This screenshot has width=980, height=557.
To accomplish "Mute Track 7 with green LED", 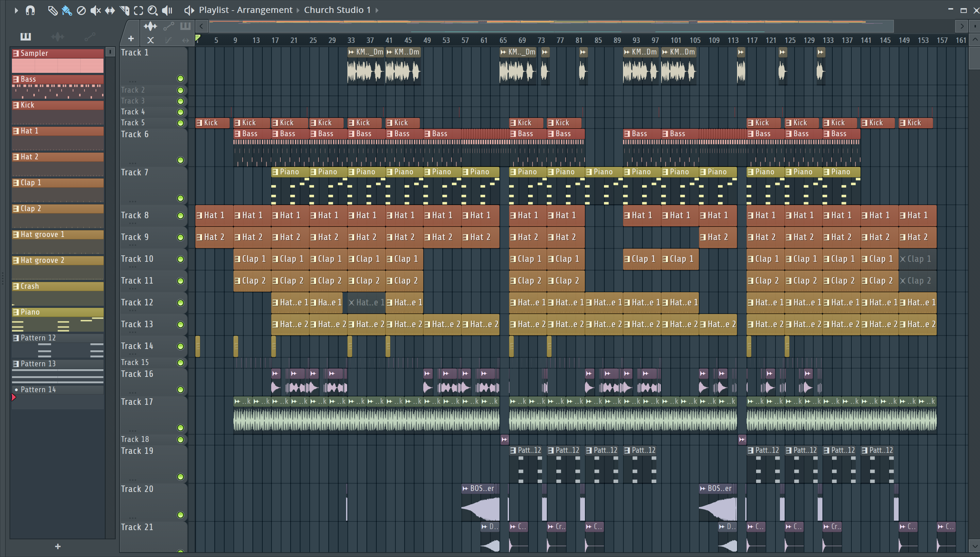I will pos(180,198).
